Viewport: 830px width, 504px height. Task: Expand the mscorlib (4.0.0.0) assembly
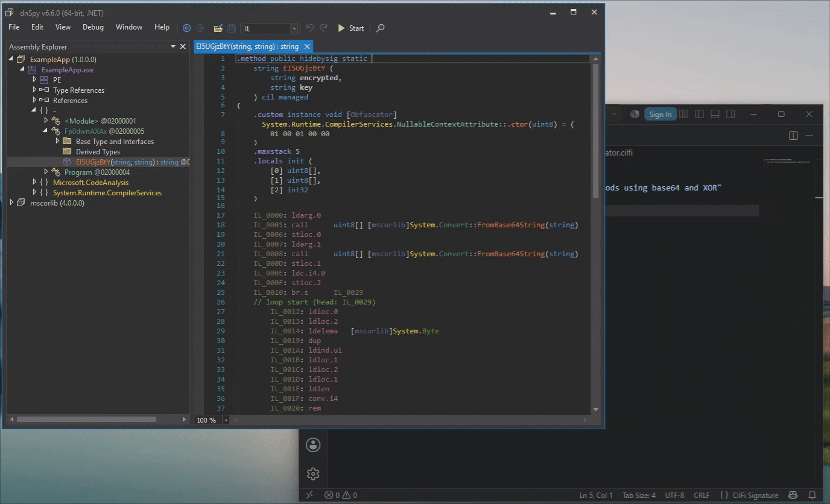[x=11, y=203]
